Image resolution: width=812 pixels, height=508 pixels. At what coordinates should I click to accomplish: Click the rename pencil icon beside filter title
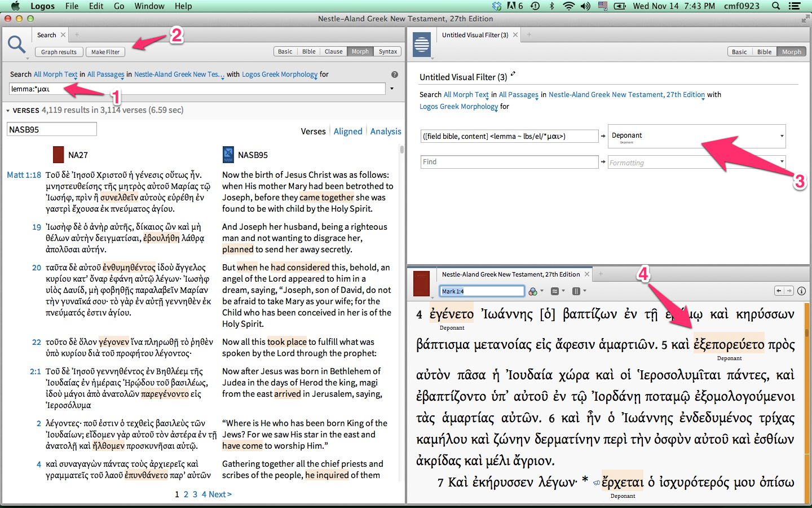pyautogui.click(x=513, y=75)
